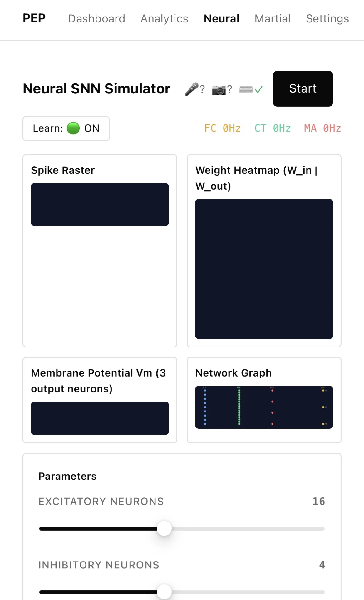Viewport: 364px width, 600px height.
Task: Click the Network Graph visualization
Action: pyautogui.click(x=264, y=407)
